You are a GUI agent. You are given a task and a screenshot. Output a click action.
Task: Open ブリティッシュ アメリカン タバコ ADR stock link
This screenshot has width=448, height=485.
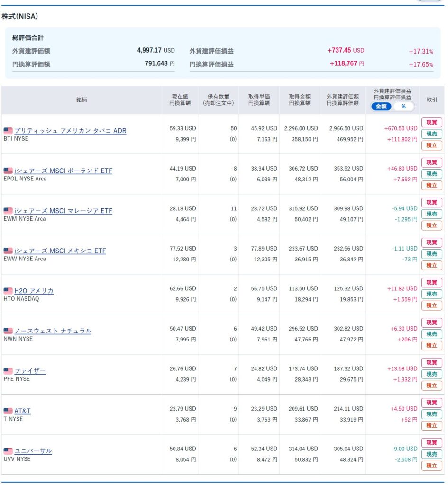(70, 131)
